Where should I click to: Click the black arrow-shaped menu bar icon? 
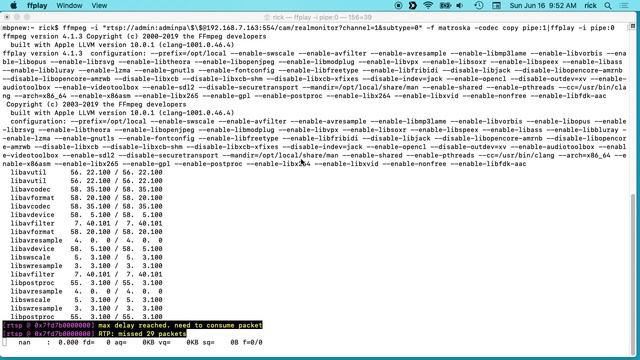413,5
